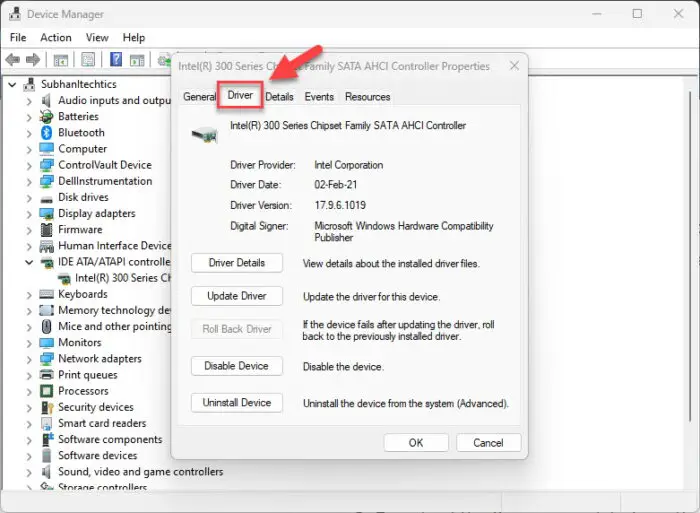The image size is (700, 513).
Task: Click the Forward arrow toolbar icon
Action: (33, 59)
